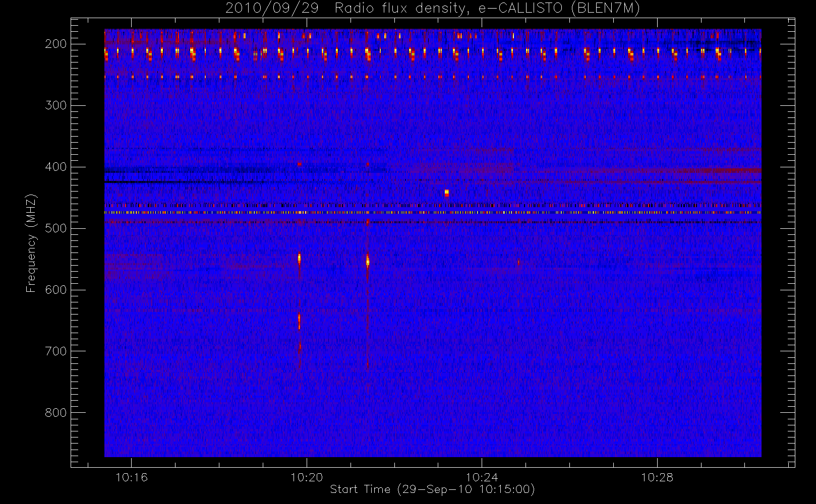
Task: Click the 10:24 time tick label
Action: [x=482, y=477]
